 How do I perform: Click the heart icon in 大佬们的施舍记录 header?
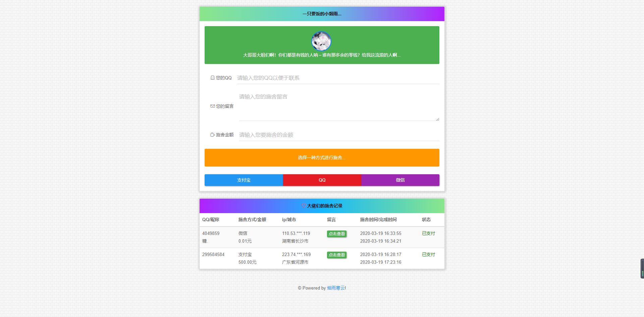point(304,206)
